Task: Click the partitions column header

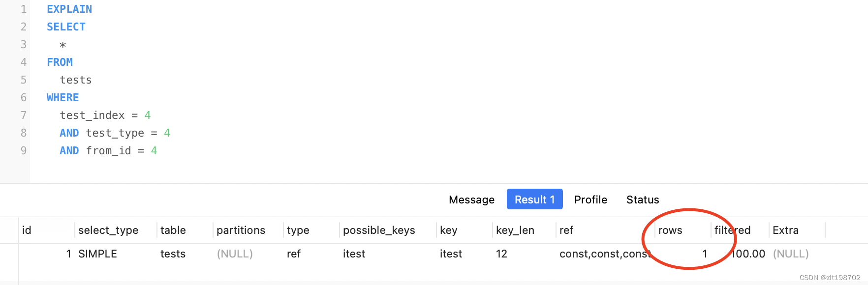Action: [241, 230]
